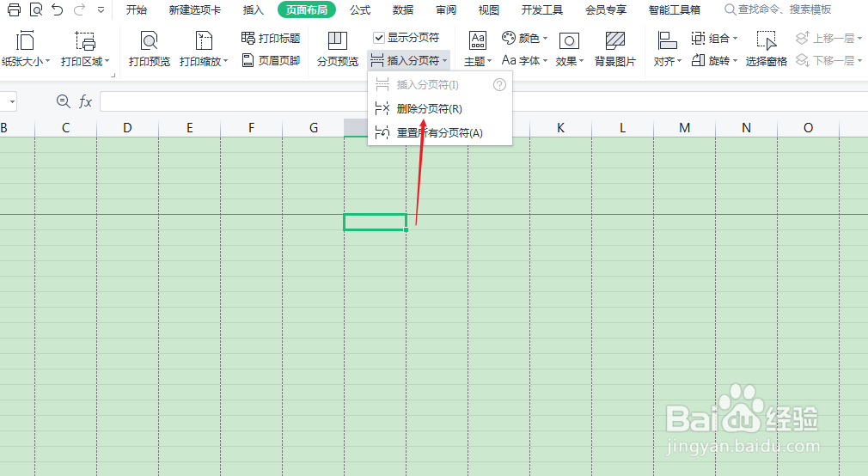Click the undo arrow icon
Screen dimensions: 868x476
click(57, 9)
